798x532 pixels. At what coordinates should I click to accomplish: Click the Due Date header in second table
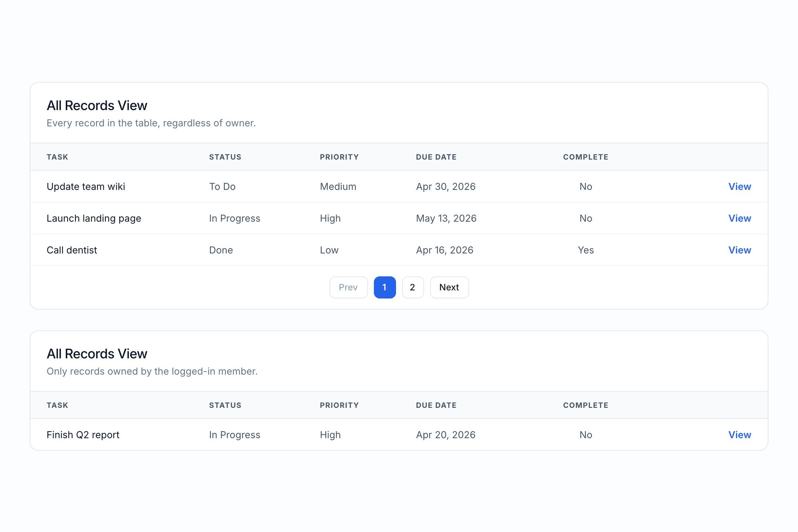click(x=436, y=405)
